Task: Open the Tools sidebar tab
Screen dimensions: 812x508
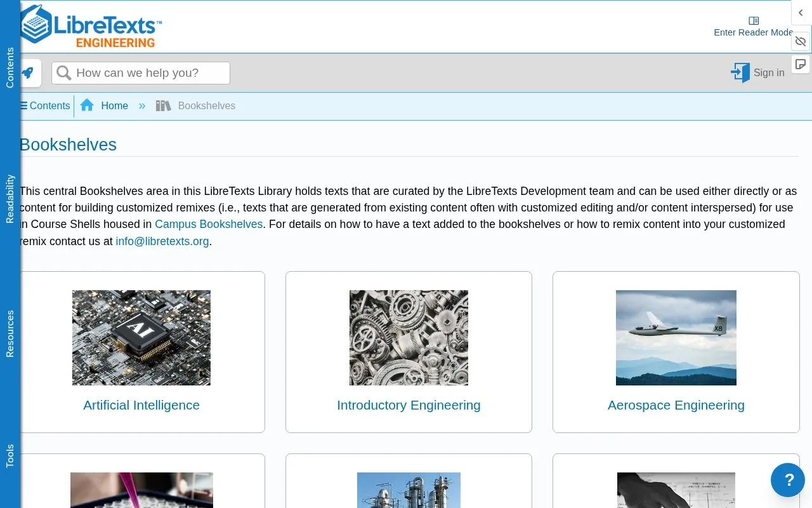Action: coord(10,456)
